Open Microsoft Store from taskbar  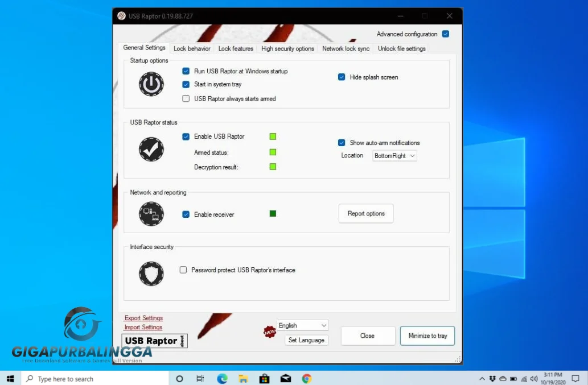pyautogui.click(x=264, y=379)
